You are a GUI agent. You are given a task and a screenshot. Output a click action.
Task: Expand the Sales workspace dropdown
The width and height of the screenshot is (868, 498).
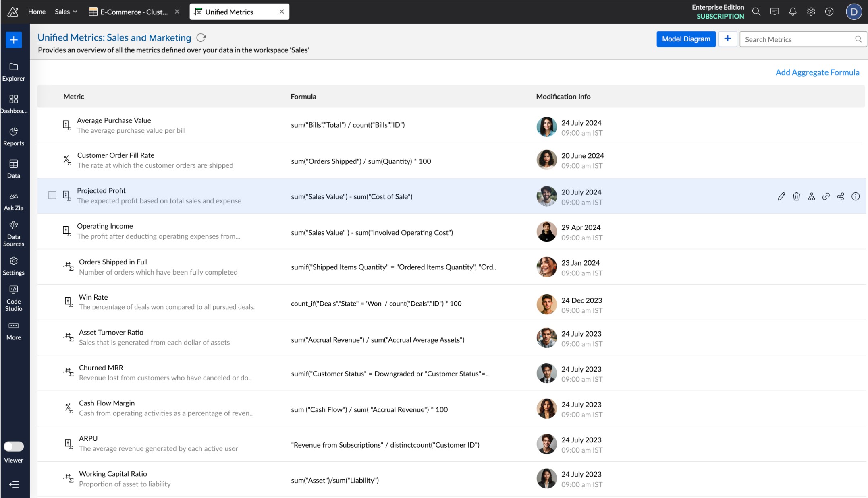[x=66, y=12]
